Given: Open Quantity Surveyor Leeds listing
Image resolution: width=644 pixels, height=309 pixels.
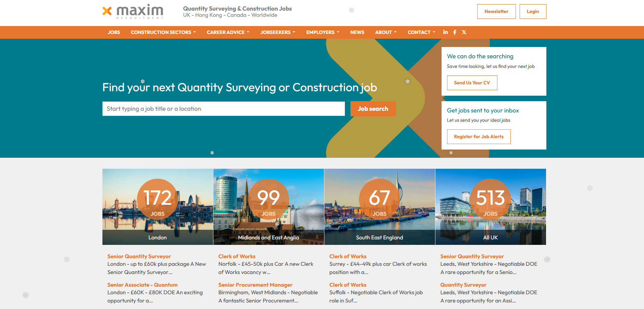Looking at the screenshot, I should tap(463, 285).
